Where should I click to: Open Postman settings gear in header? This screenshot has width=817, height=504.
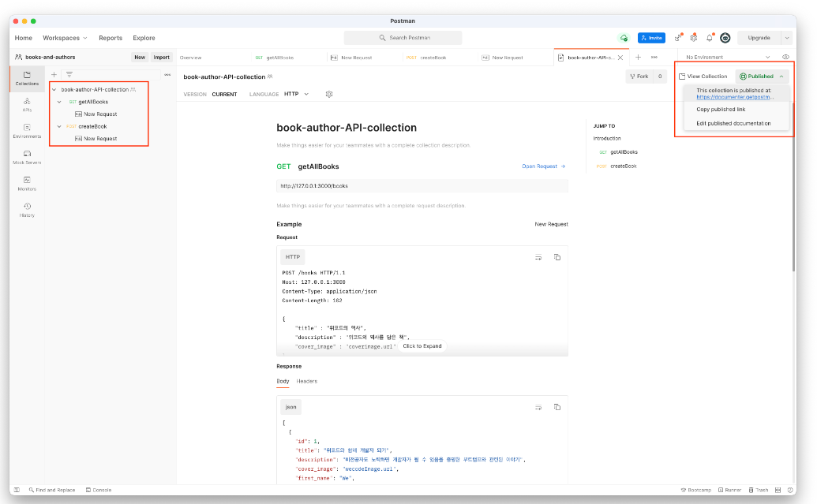(694, 38)
